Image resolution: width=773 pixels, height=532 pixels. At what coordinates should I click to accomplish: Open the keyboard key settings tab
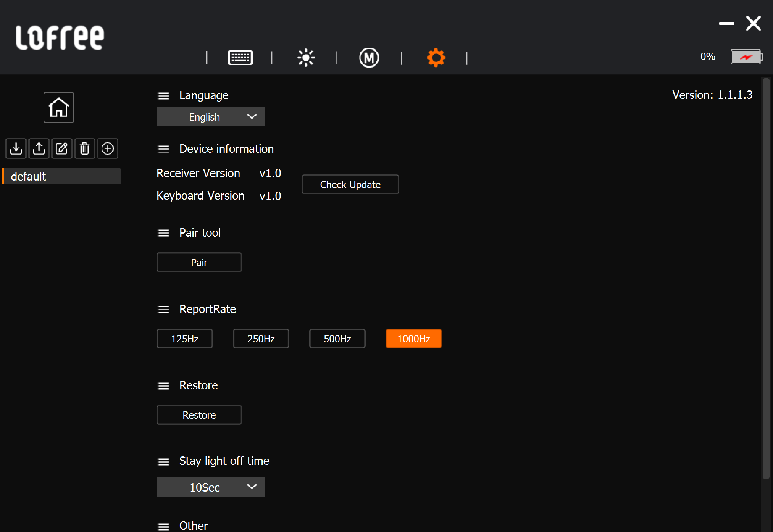[240, 58]
